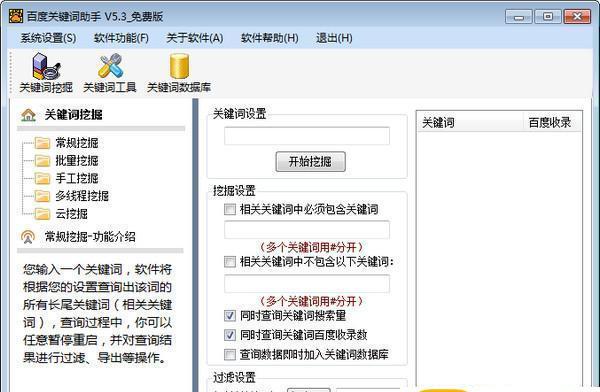Enable 相关关键词中必须包含关键词 checkbox

[x=230, y=209]
